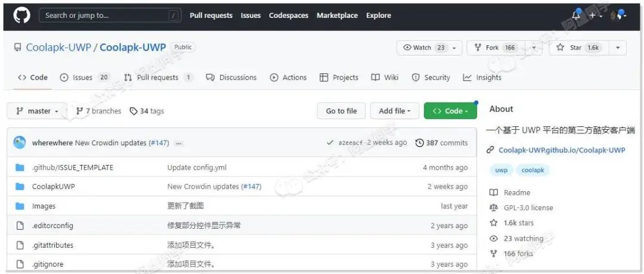
Task: Open the .gitattributes file
Action: (x=52, y=245)
